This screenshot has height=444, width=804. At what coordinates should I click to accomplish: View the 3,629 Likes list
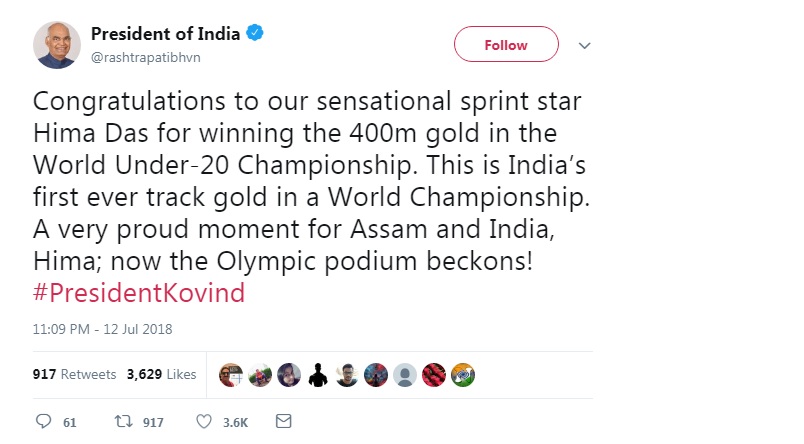pos(161,375)
